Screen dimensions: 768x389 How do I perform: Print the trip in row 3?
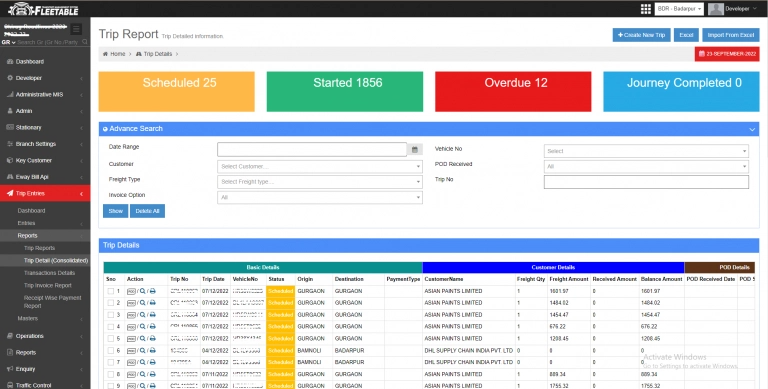[x=153, y=315]
